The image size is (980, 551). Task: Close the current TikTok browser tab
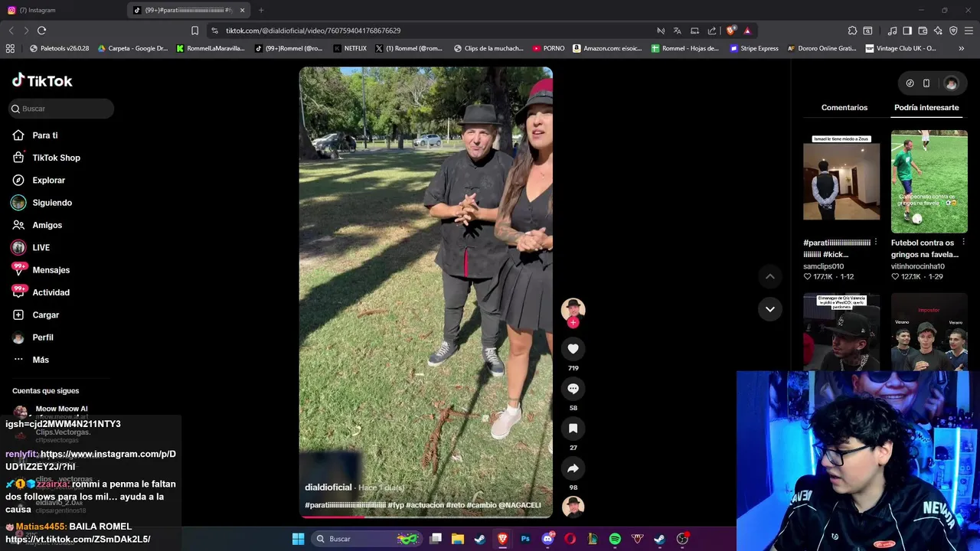(x=242, y=10)
